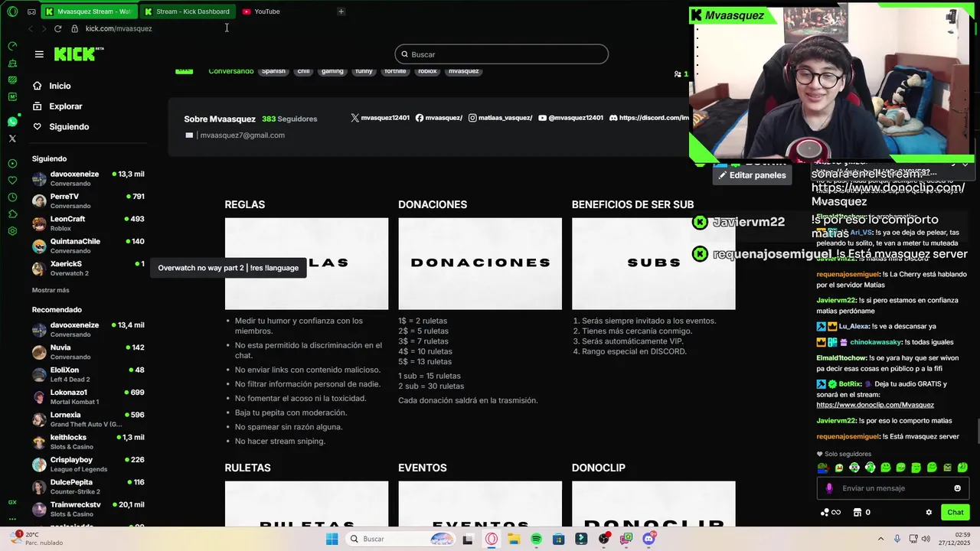Open Microsoft Store from the taskbar

(559, 539)
